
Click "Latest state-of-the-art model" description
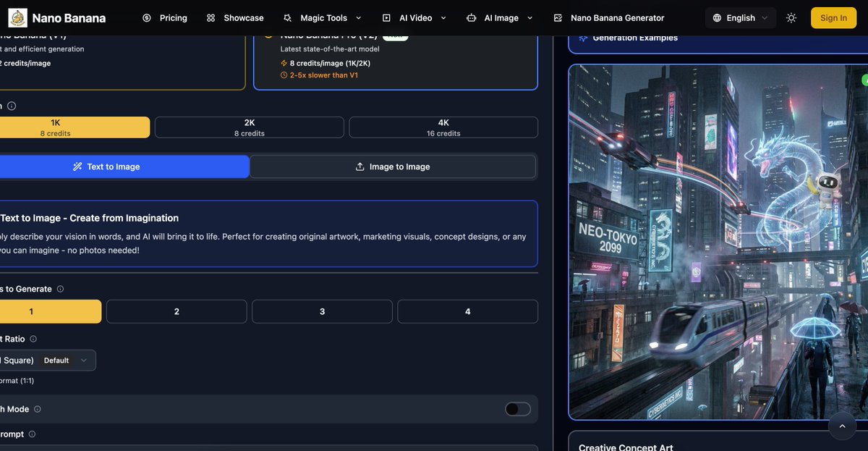330,49
